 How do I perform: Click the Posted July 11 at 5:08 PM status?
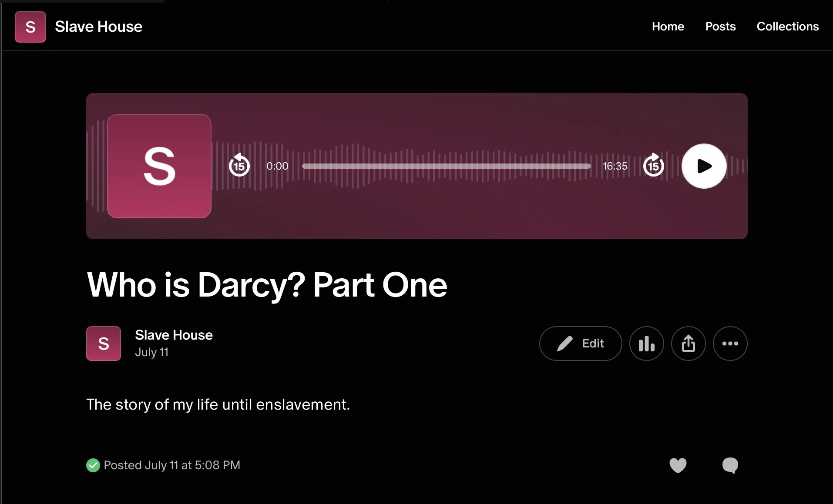(x=172, y=465)
